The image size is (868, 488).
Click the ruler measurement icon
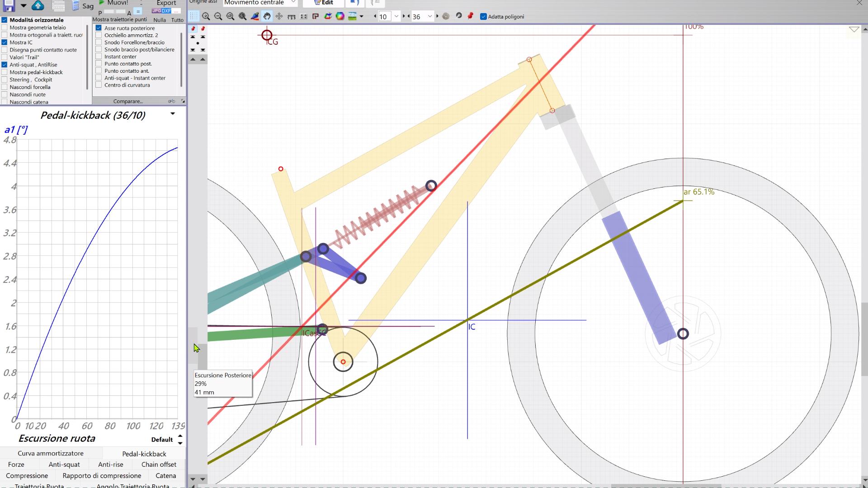tap(292, 17)
